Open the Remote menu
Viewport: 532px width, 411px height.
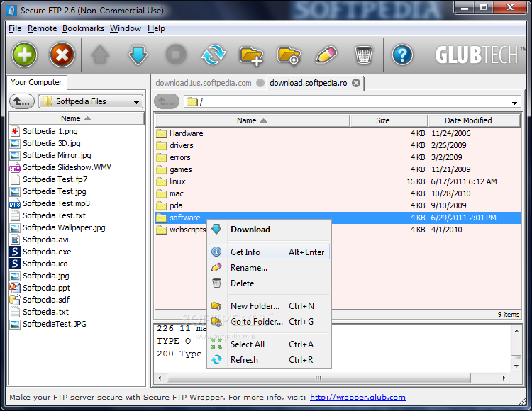click(x=42, y=28)
